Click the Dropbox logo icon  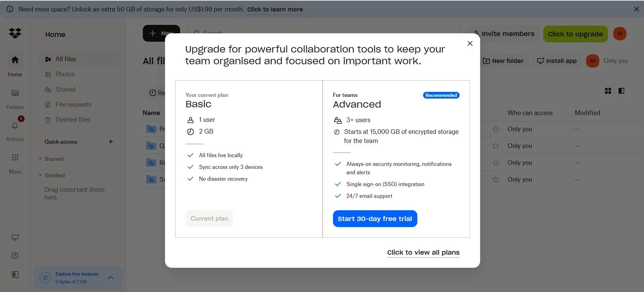(15, 33)
